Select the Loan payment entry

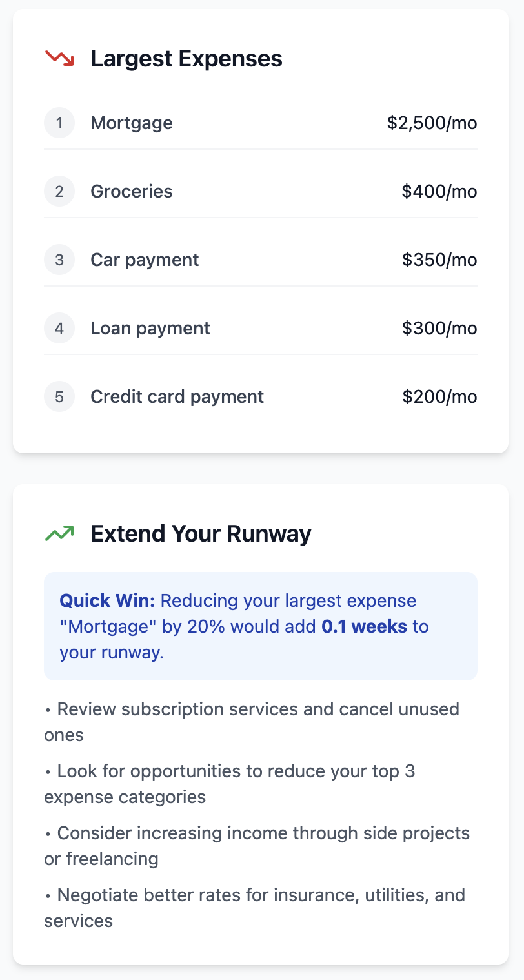pos(261,328)
